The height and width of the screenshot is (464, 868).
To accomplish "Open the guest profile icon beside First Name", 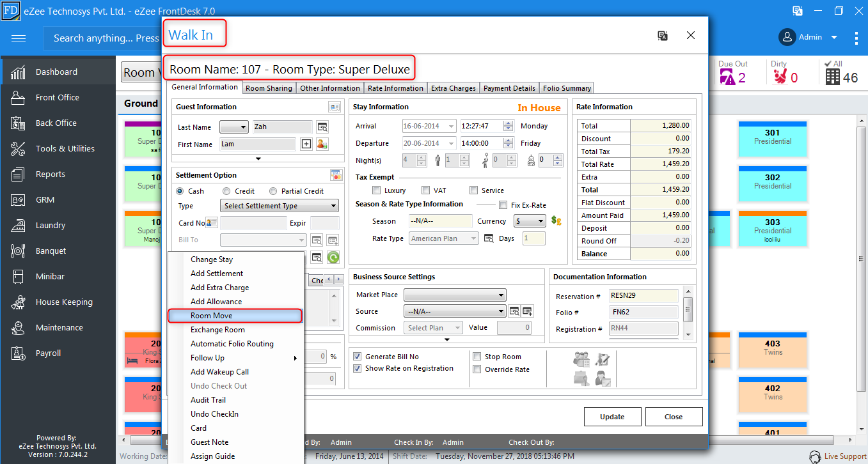I will point(322,144).
